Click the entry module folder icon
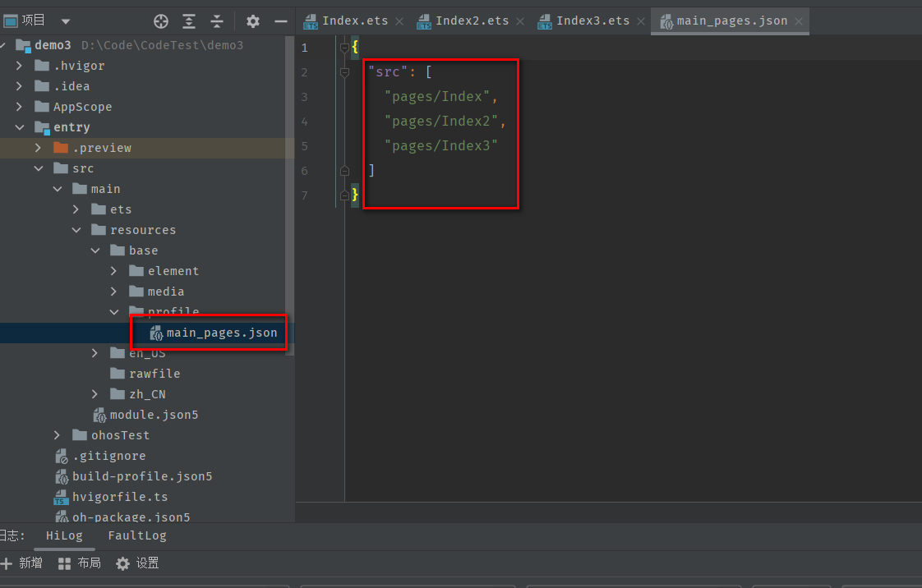The width and height of the screenshot is (922, 588). pyautogui.click(x=43, y=127)
